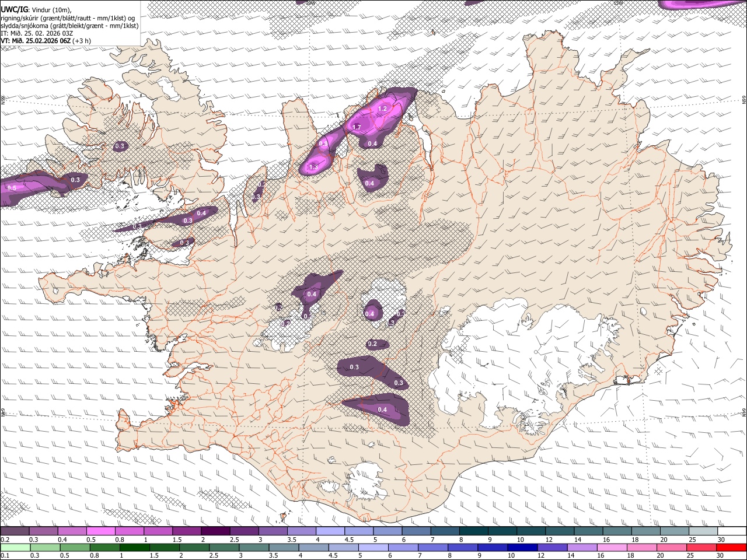Select the bright red 30 swatch in rain scale
The width and height of the screenshot is (747, 560).
pos(731,547)
